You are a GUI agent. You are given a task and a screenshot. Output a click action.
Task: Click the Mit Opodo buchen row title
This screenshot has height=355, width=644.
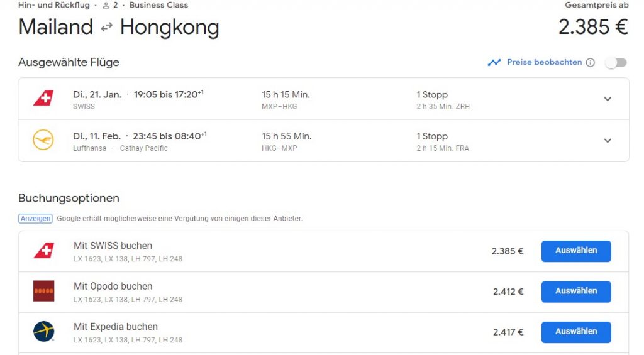click(x=113, y=286)
